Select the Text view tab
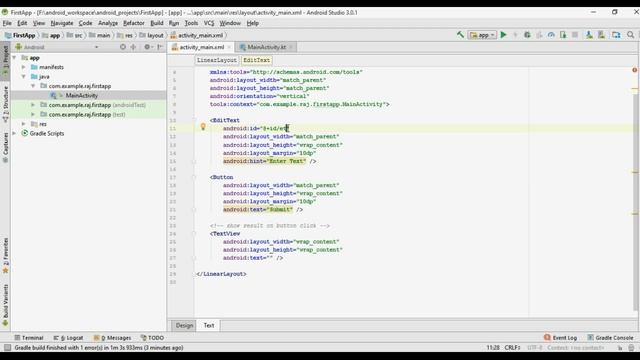Screen dimensions: 640x360 209,325
